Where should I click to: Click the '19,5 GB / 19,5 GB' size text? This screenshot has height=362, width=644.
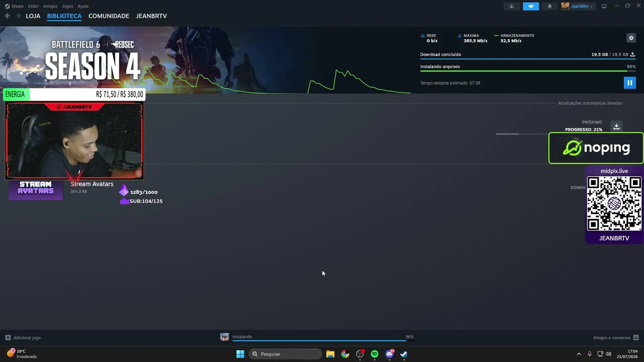[x=610, y=54]
